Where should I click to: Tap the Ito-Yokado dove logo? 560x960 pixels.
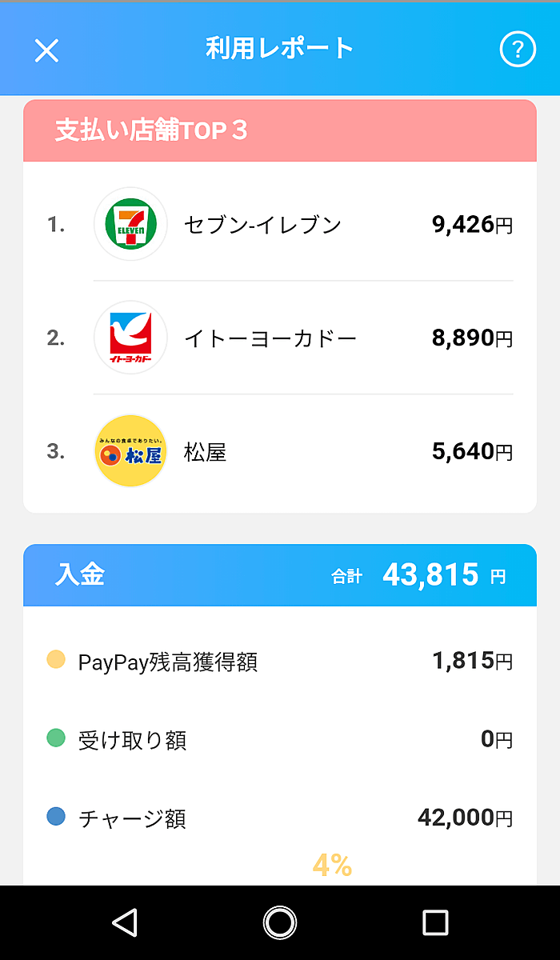point(130,338)
